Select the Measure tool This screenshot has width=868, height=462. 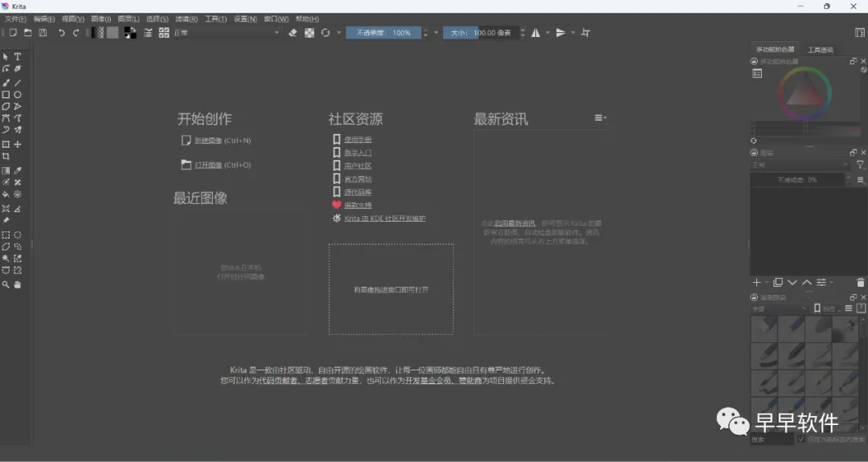pos(18,209)
